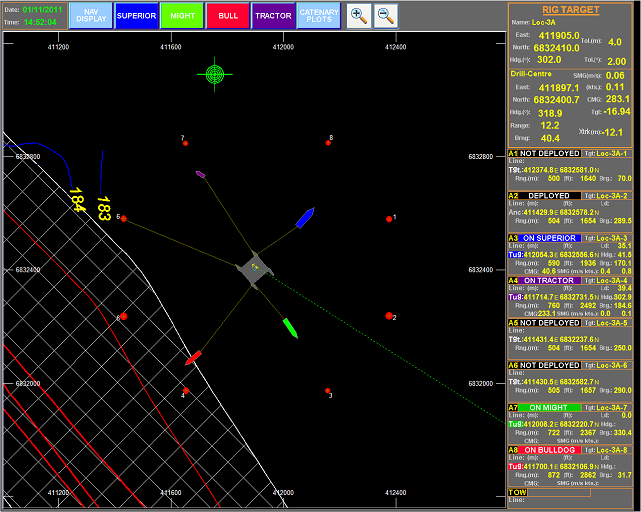The height and width of the screenshot is (512, 641).
Task: Click the rig target name Loc-3A
Action: pos(544,22)
